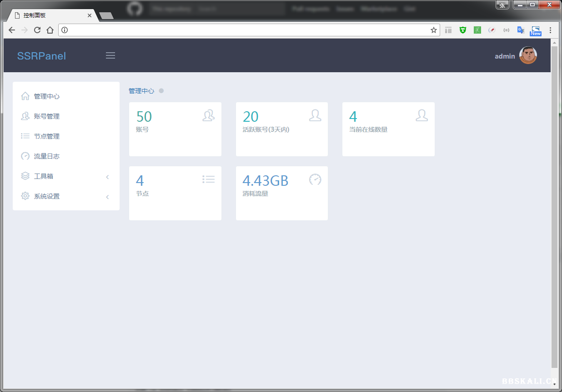Select 流量日志 menu item
Image resolution: width=562 pixels, height=392 pixels.
[x=47, y=156]
